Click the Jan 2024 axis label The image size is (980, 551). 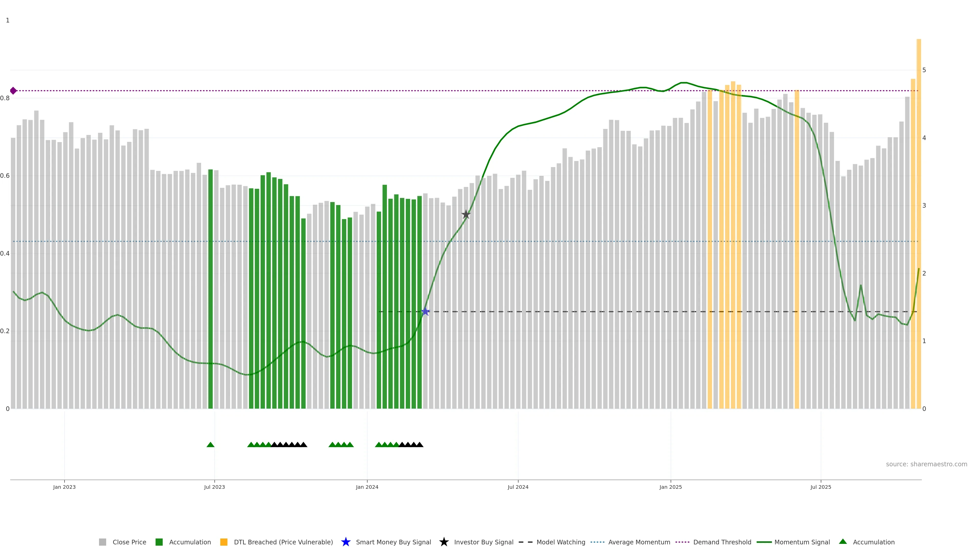click(x=367, y=487)
